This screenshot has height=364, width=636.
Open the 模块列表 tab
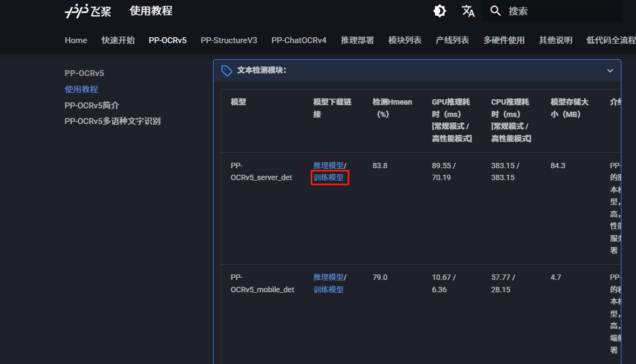point(405,40)
